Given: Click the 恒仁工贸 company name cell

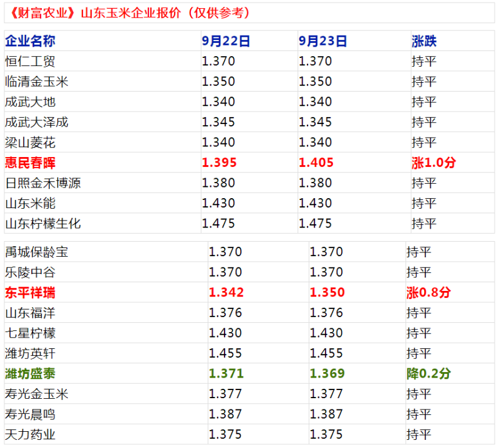Looking at the screenshot, I should coord(30,62).
